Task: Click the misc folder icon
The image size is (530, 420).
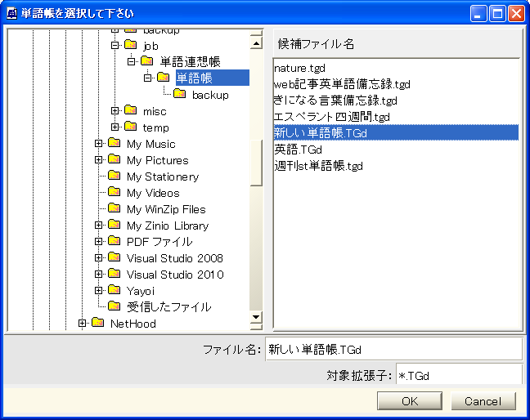Action: (x=131, y=109)
